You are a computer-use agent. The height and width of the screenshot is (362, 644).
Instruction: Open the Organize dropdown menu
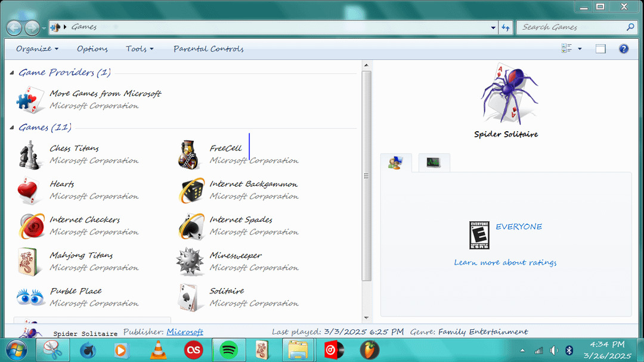pyautogui.click(x=37, y=49)
